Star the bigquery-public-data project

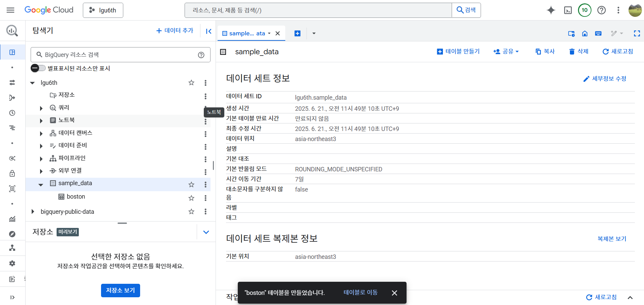click(191, 211)
